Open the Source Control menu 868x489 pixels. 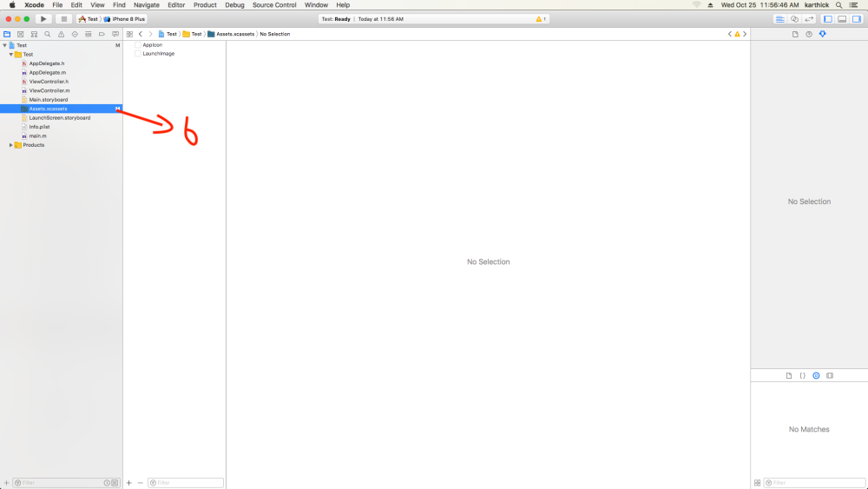click(274, 5)
